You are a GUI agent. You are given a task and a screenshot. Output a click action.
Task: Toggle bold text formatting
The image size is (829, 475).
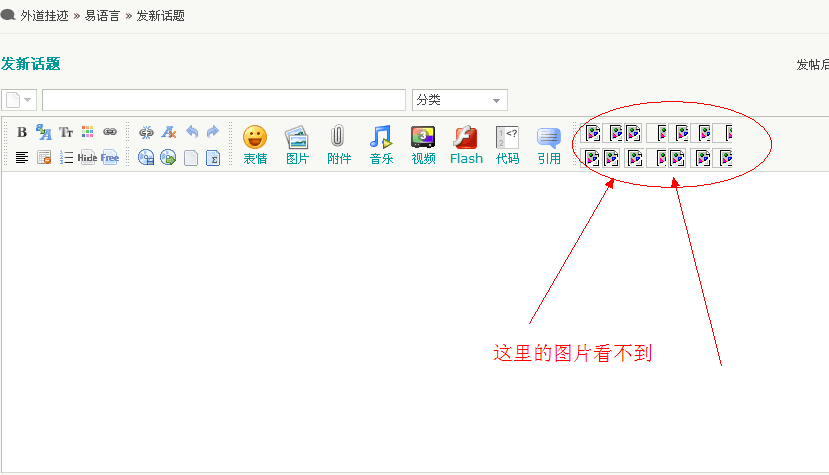[22, 132]
